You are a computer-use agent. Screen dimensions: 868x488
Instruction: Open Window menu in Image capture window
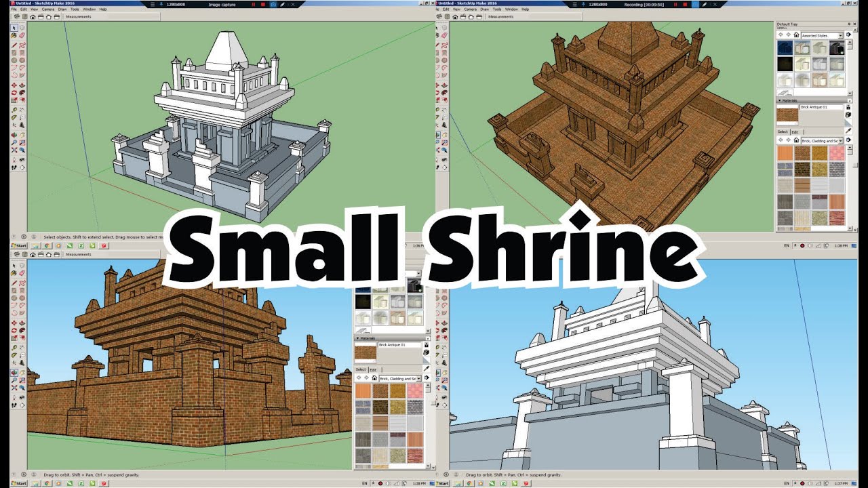pos(89,9)
